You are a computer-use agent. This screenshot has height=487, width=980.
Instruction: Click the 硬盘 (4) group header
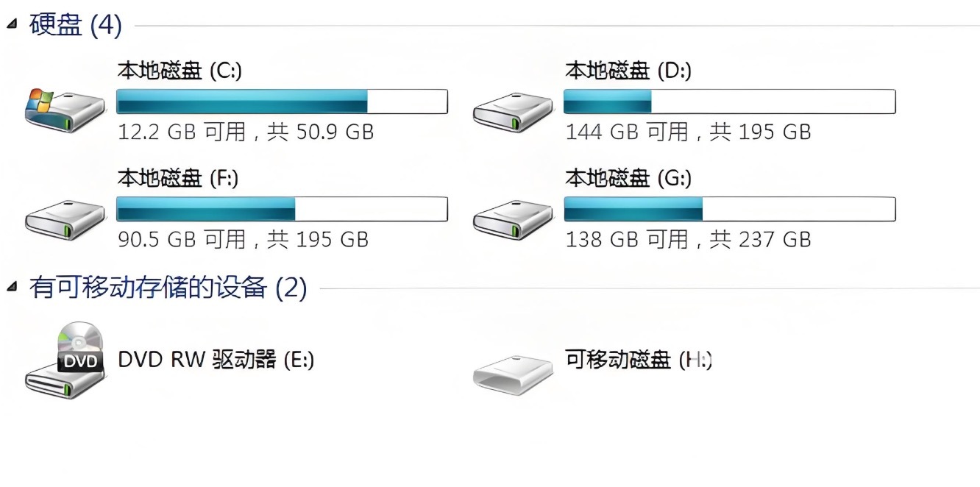75,25
